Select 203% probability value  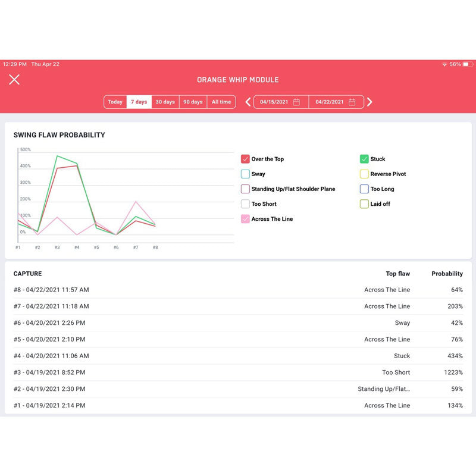pos(455,306)
